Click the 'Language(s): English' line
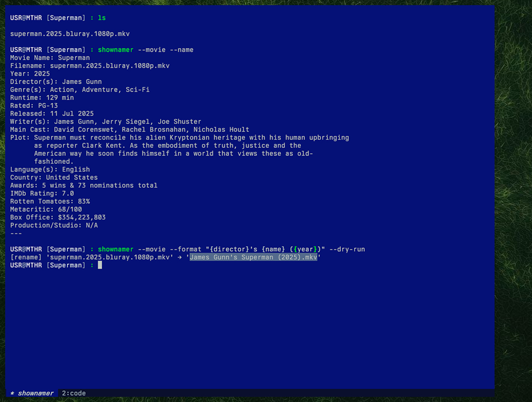 point(50,169)
